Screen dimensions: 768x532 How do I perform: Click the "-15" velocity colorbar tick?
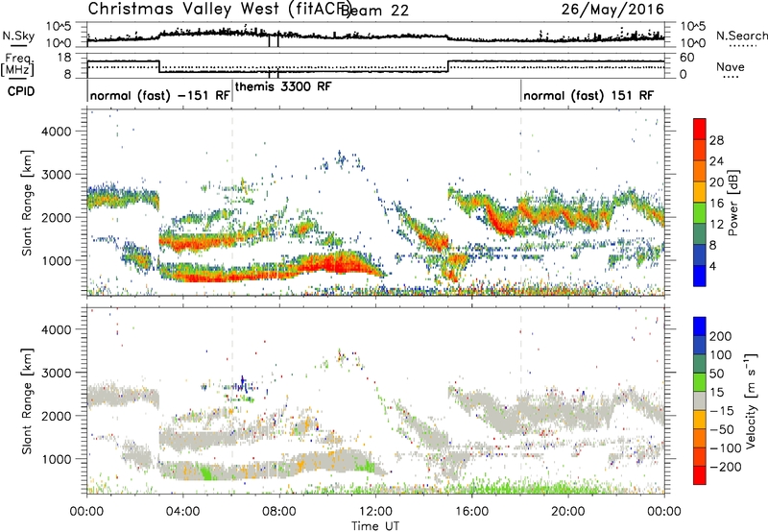click(721, 411)
